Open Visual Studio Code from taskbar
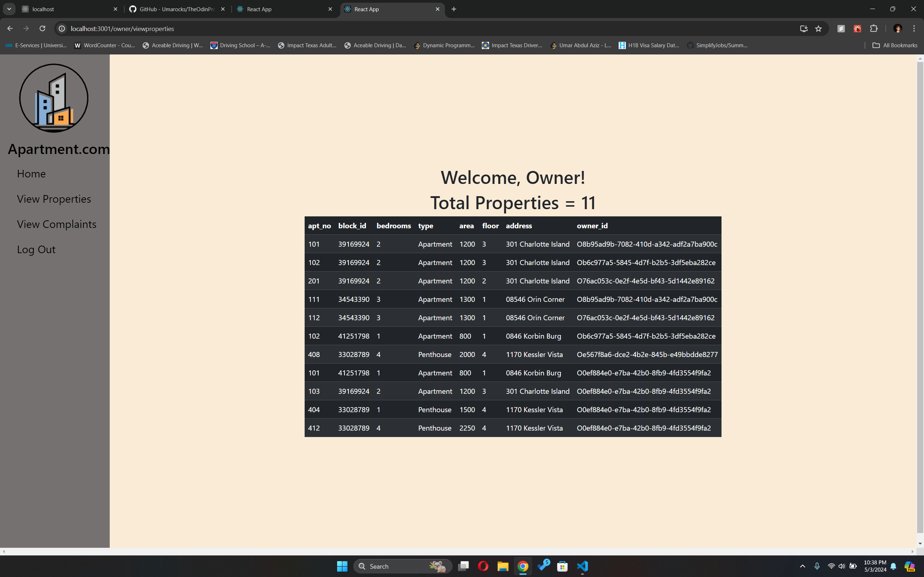Viewport: 924px width, 577px height. pos(583,566)
